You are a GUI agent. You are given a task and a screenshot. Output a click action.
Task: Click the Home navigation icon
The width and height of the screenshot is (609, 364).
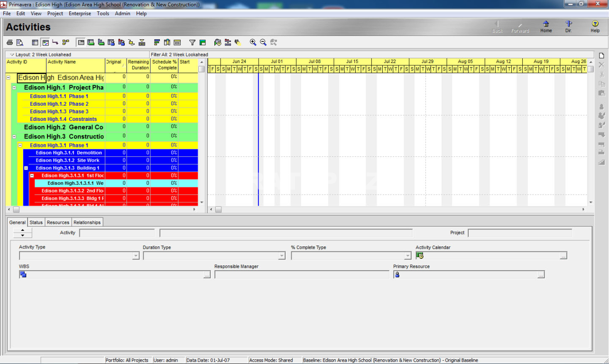[x=546, y=27]
